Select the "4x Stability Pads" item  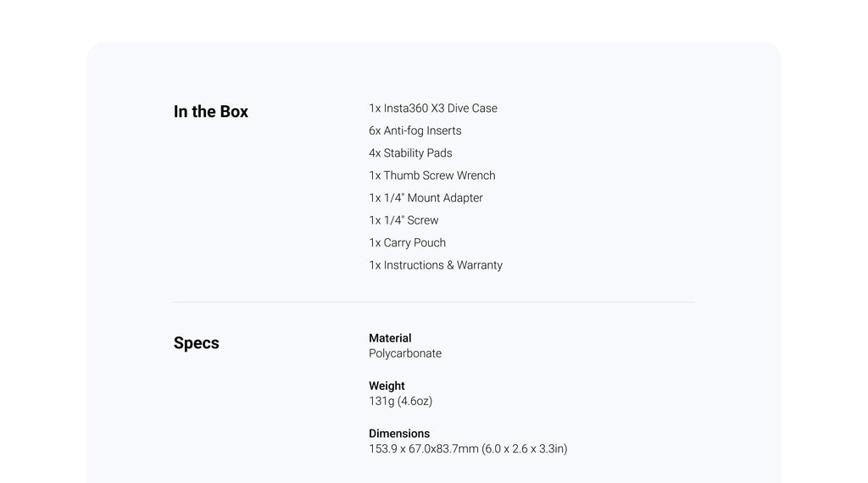tap(410, 153)
